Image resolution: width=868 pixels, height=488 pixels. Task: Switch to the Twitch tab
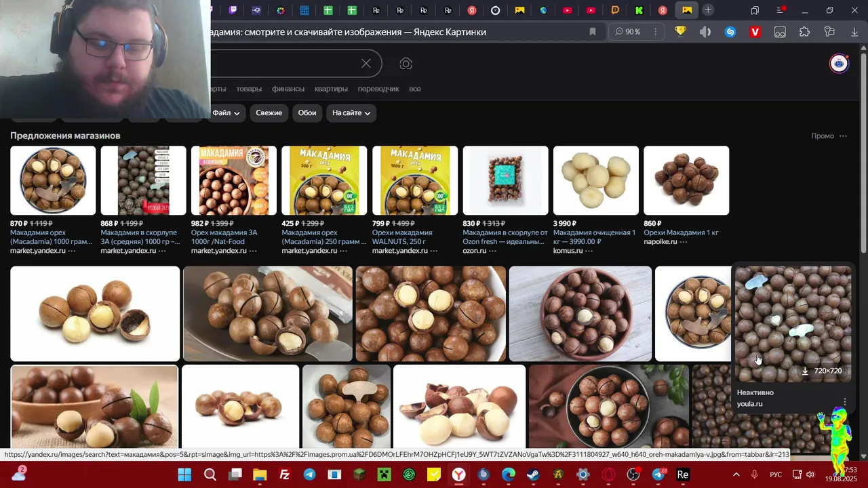[x=233, y=10]
